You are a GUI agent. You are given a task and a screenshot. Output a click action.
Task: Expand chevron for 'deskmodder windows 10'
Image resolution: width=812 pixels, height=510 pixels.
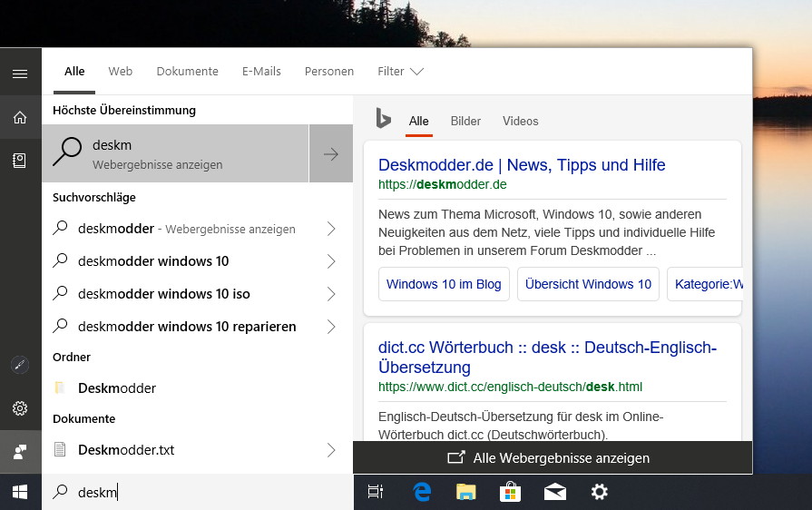point(331,261)
